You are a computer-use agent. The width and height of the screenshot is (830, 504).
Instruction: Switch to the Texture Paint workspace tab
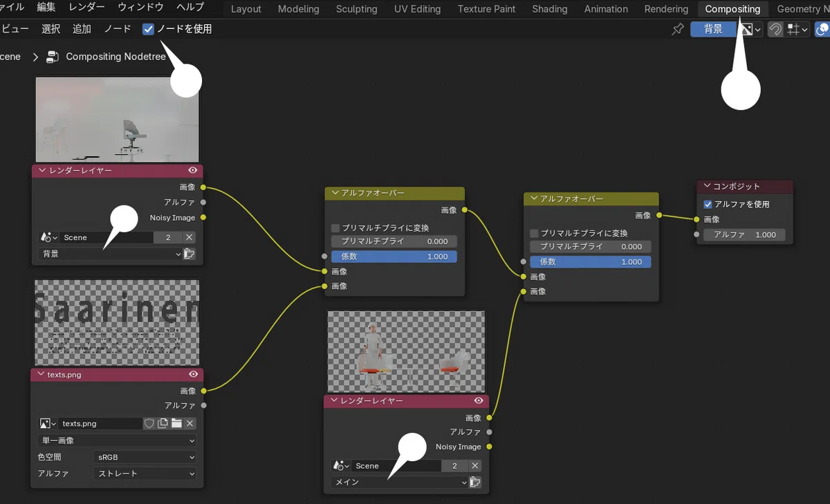point(487,9)
